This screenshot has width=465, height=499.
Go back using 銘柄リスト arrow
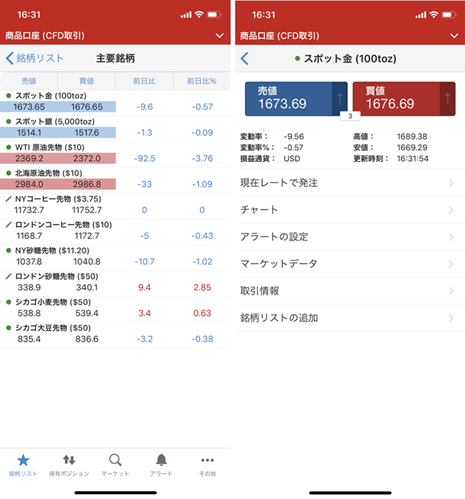35,58
